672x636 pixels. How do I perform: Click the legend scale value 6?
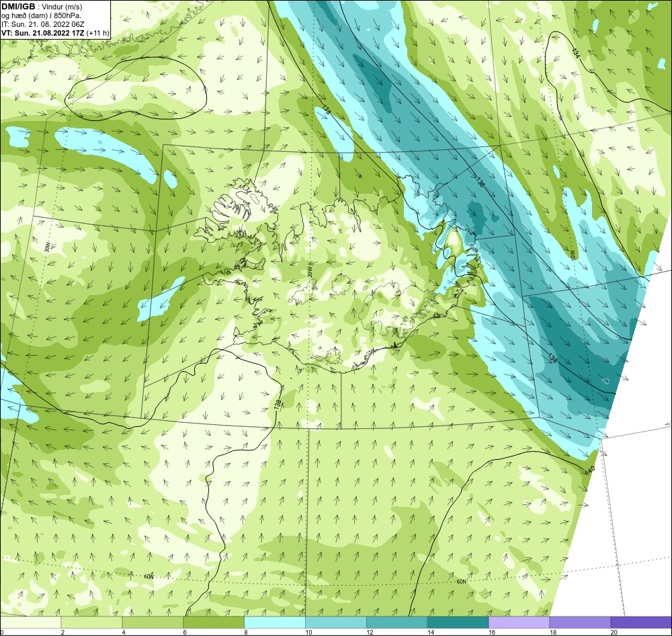(185, 632)
